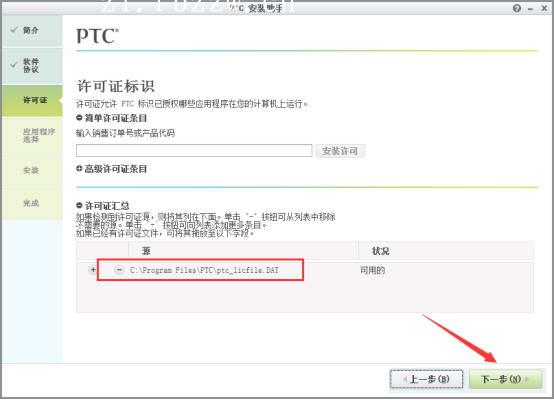Screen dimensions: 554x400
Task: Select the ptc_licfile.DAT license path
Action: [x=204, y=270]
